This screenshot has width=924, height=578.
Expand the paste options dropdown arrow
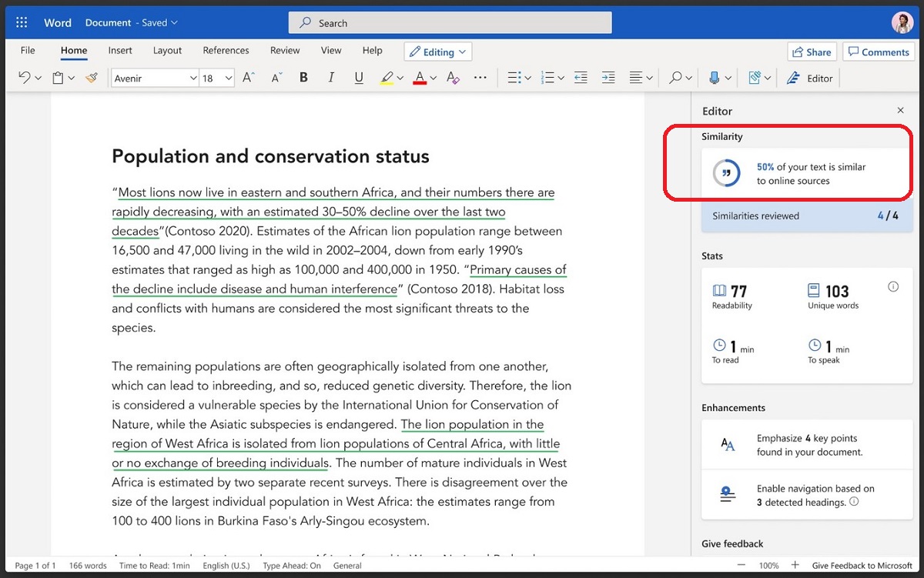tap(72, 78)
